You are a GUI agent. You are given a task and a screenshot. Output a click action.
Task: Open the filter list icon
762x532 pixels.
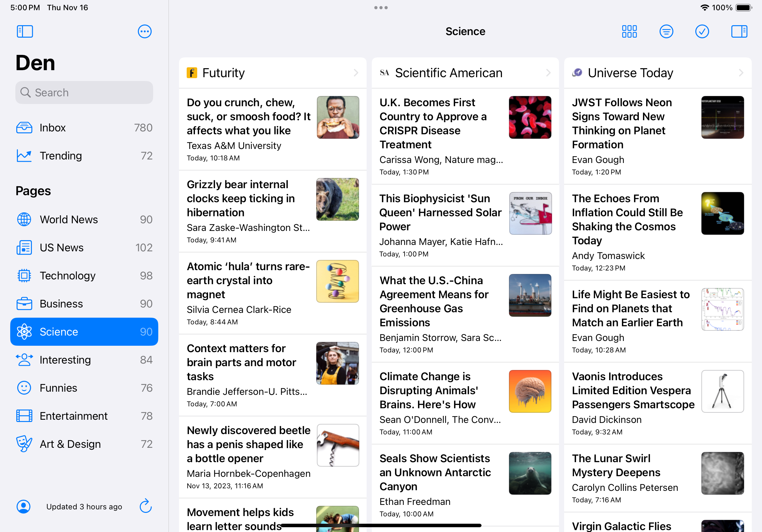tap(666, 32)
